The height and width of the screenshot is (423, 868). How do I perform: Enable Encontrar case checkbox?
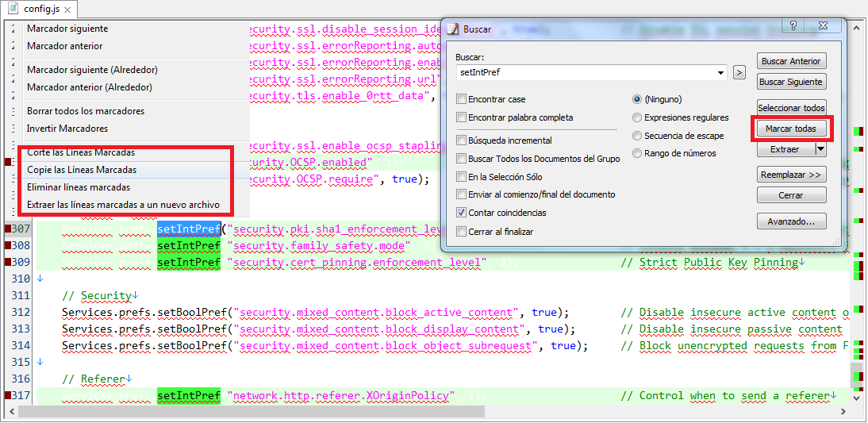click(461, 100)
